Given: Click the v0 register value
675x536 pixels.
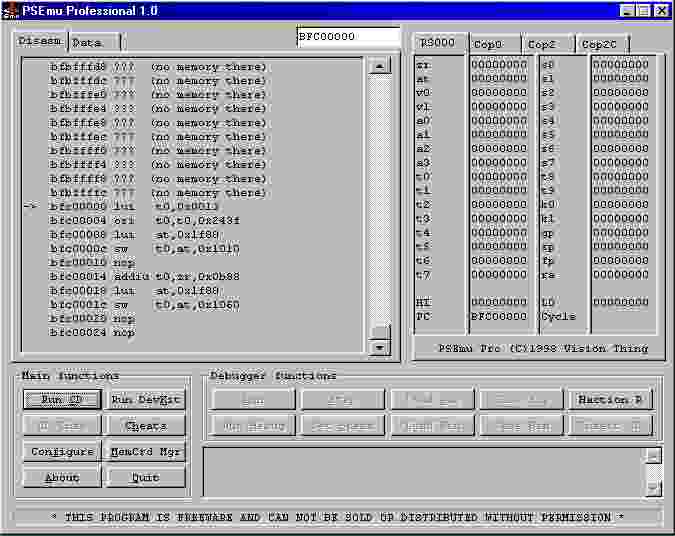Looking at the screenshot, I should [499, 93].
